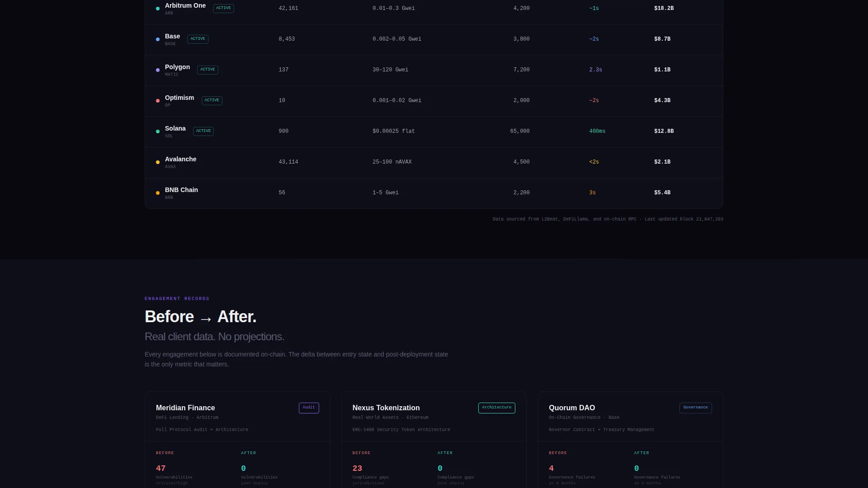Viewport: 868px width, 488px height.
Task: Click the 30–120 Gwei gas value
Action: pos(390,70)
